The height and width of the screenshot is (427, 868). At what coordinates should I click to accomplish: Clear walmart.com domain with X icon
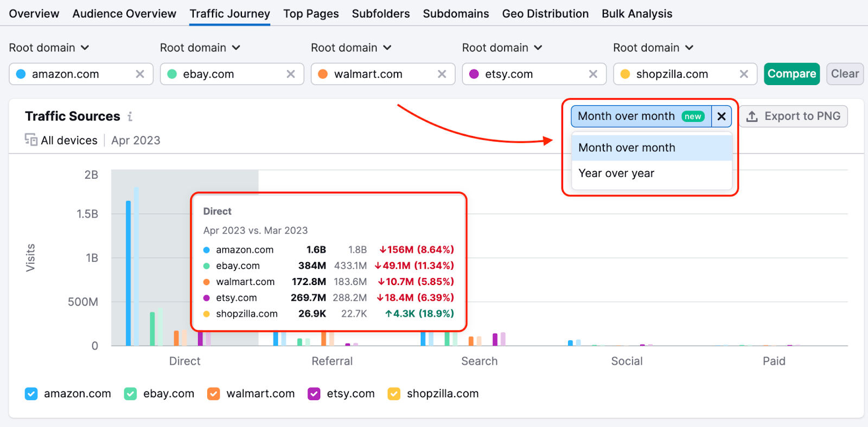pos(442,74)
